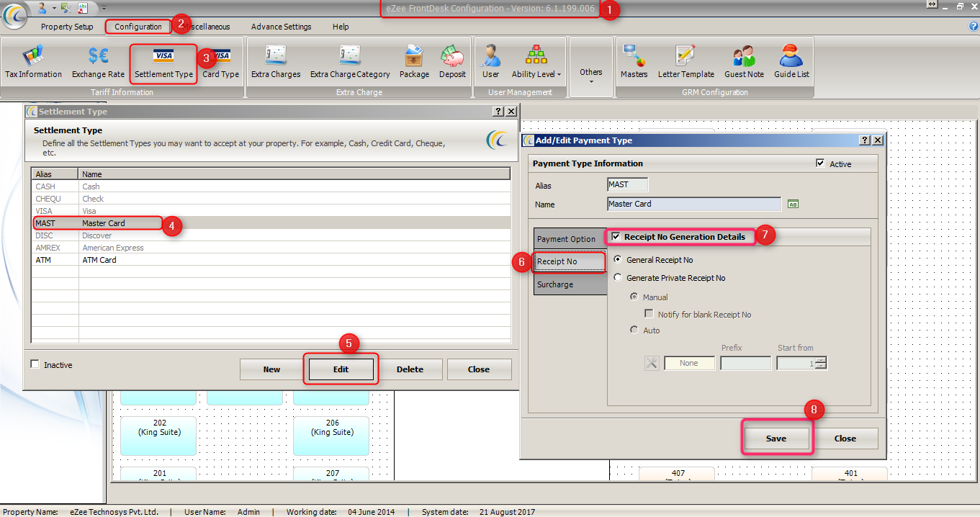Select the MAST Master Card row
Viewport: 980px width, 517px height.
pos(271,223)
